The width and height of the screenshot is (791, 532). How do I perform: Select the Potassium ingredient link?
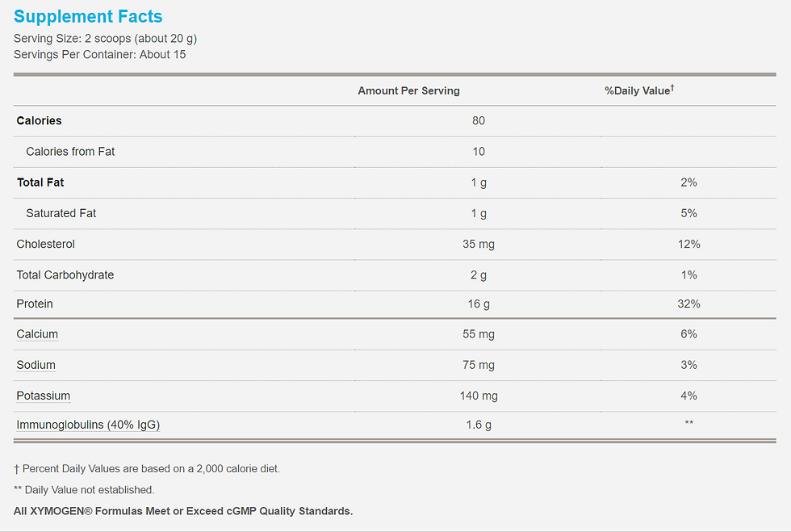44,396
